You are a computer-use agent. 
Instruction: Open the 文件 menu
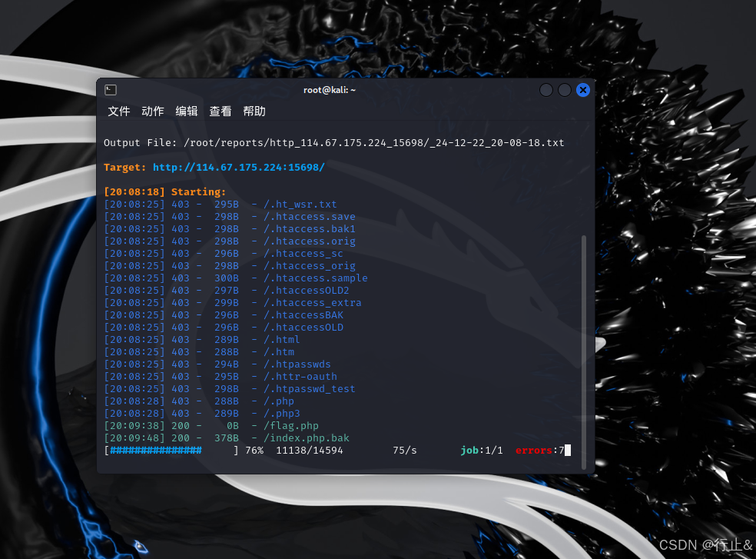(119, 111)
